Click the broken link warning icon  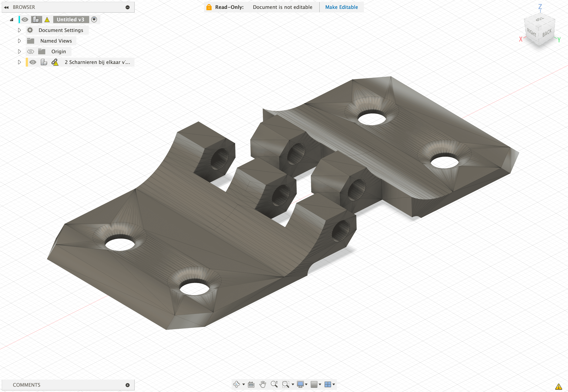coord(55,62)
